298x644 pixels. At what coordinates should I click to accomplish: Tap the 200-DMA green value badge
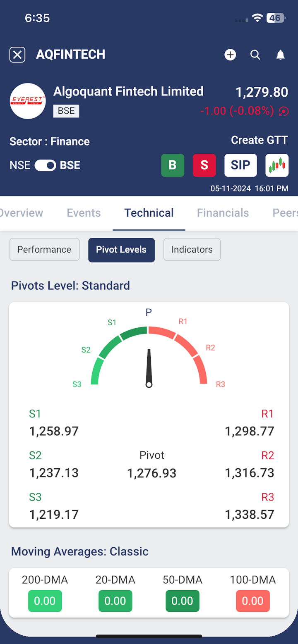click(x=45, y=601)
